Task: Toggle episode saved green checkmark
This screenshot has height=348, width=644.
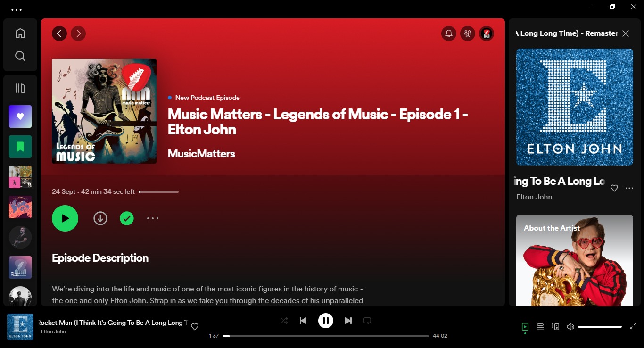Action: pos(127,218)
